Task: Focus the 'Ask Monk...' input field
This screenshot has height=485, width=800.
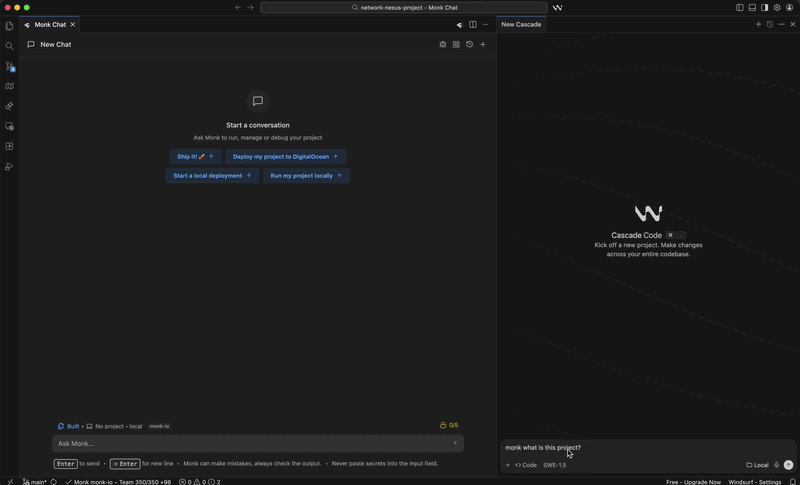Action: point(258,443)
